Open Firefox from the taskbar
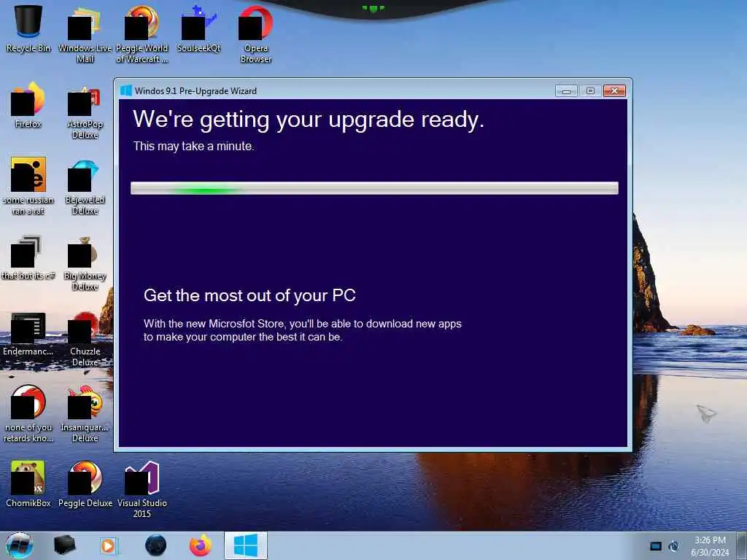This screenshot has width=747, height=560. (x=201, y=545)
